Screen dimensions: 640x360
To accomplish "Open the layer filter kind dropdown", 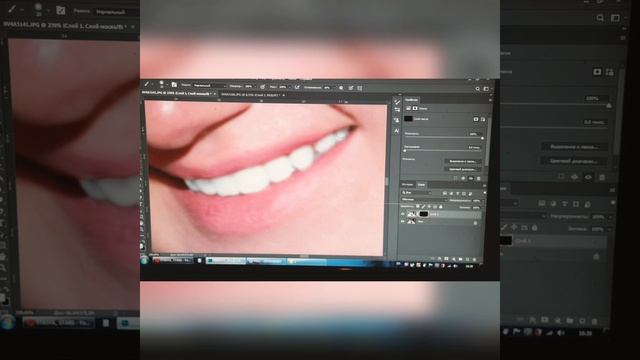I will [x=416, y=193].
